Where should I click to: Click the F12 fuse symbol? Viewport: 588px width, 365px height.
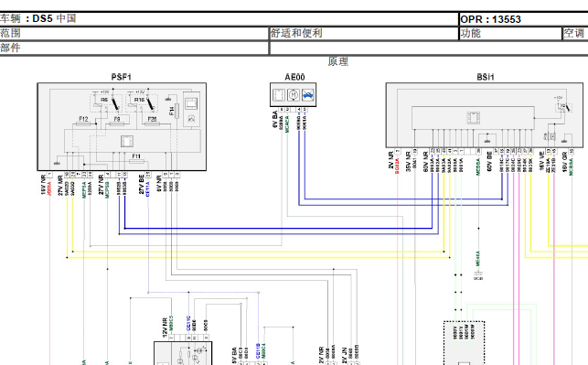(x=83, y=123)
